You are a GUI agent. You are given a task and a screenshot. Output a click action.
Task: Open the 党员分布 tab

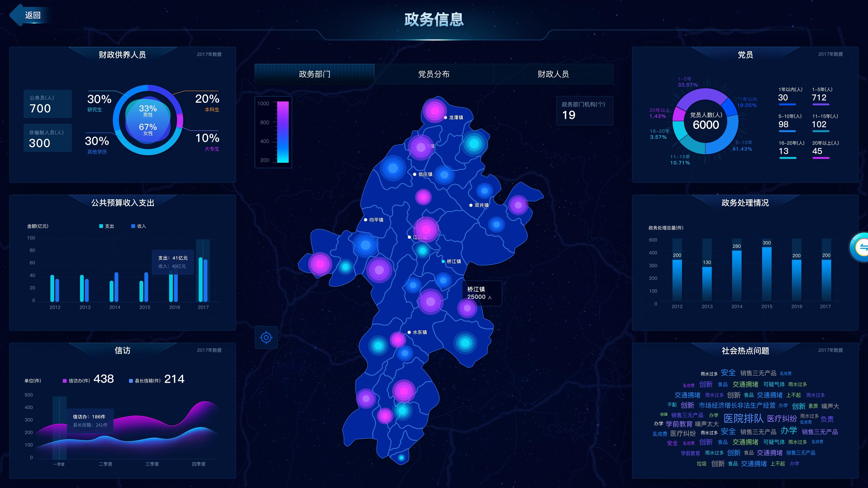point(434,74)
